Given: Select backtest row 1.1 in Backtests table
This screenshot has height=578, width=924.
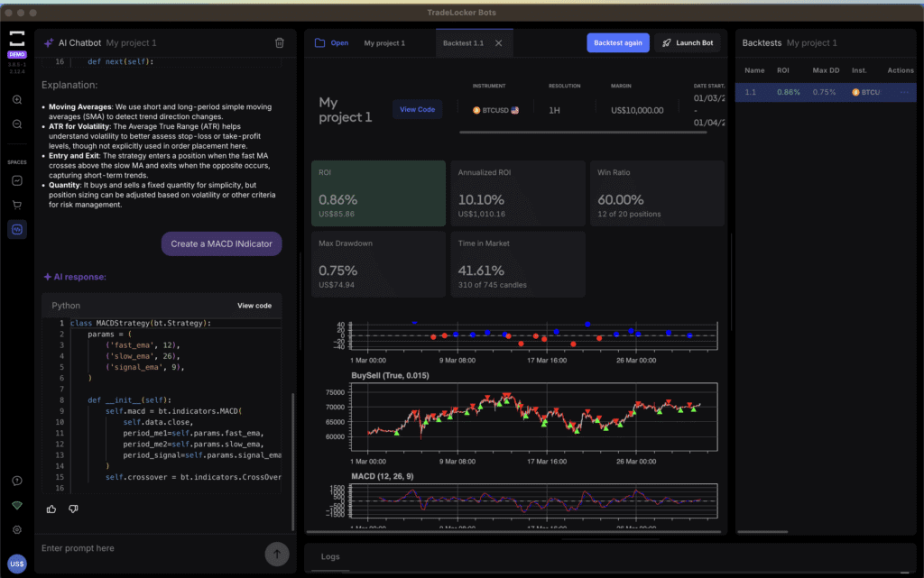Looking at the screenshot, I should (825, 92).
